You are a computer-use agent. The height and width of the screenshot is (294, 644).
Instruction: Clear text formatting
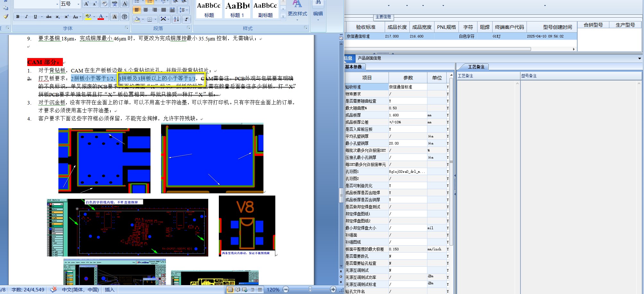pos(104,4)
